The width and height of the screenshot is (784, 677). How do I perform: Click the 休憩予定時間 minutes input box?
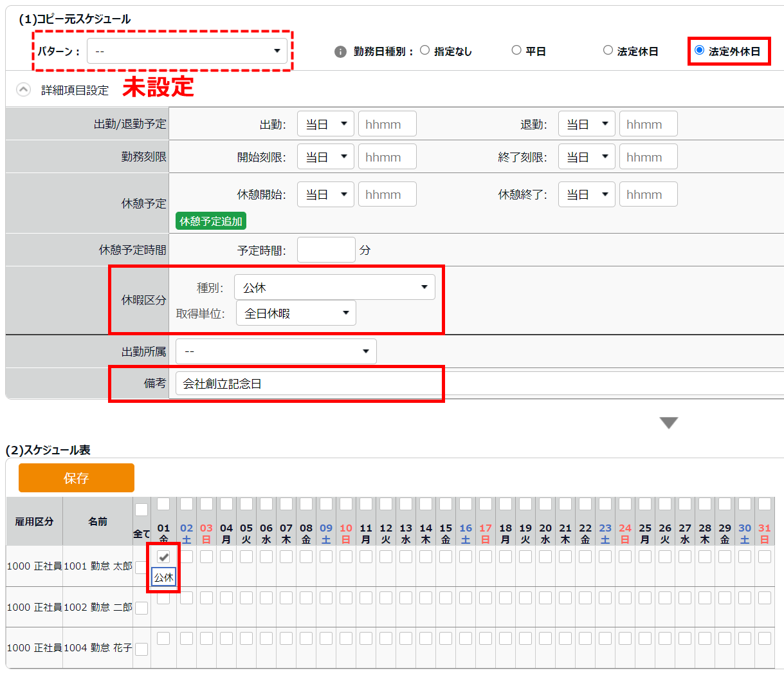coord(326,250)
